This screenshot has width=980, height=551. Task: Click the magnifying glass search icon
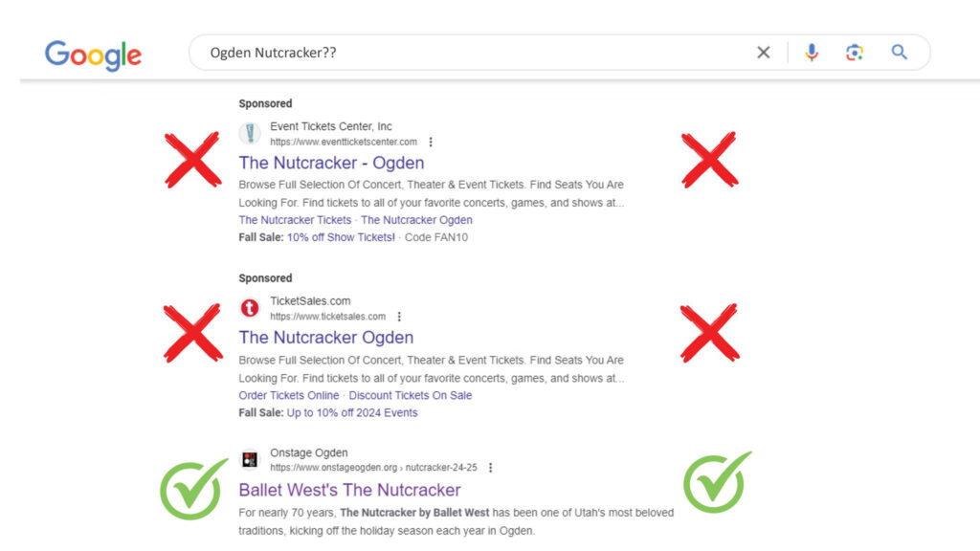[x=899, y=52]
